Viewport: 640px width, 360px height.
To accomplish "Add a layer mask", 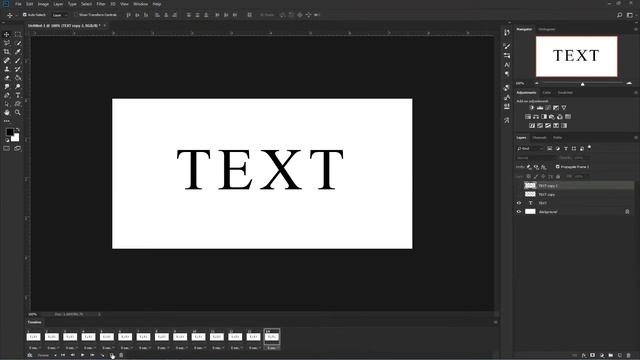I will point(592,356).
